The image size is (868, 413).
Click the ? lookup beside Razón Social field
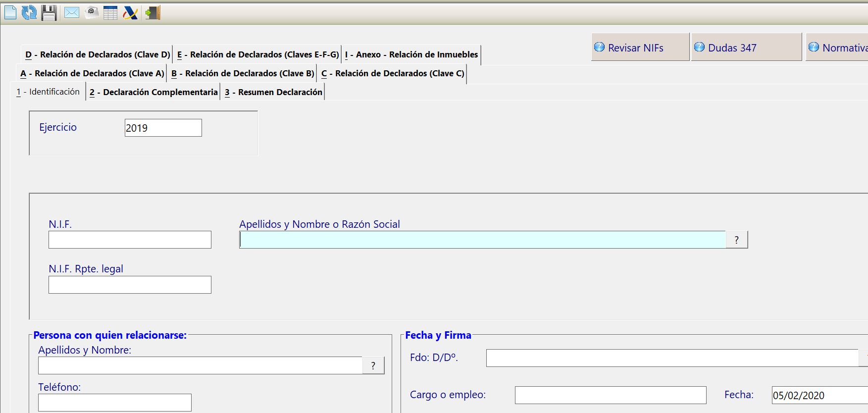(x=736, y=240)
